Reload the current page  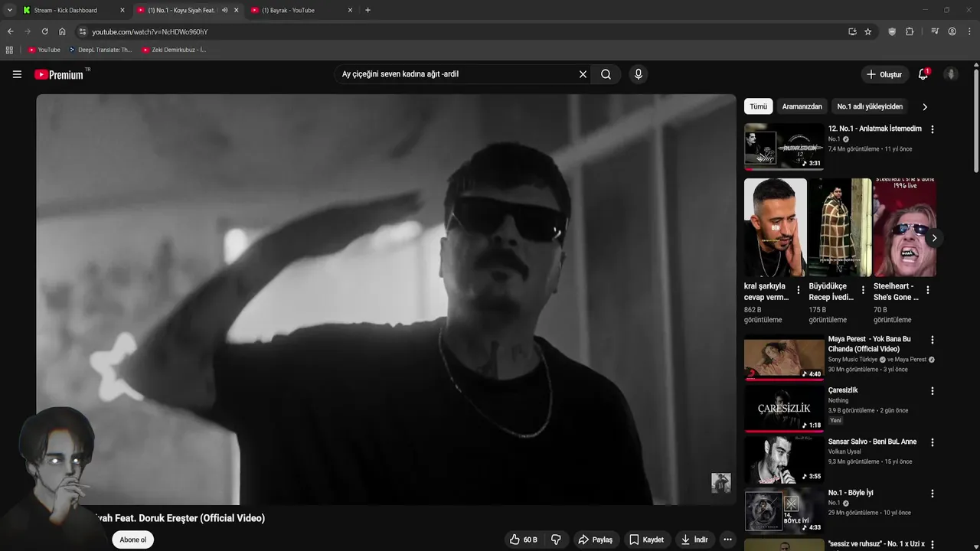click(x=44, y=31)
